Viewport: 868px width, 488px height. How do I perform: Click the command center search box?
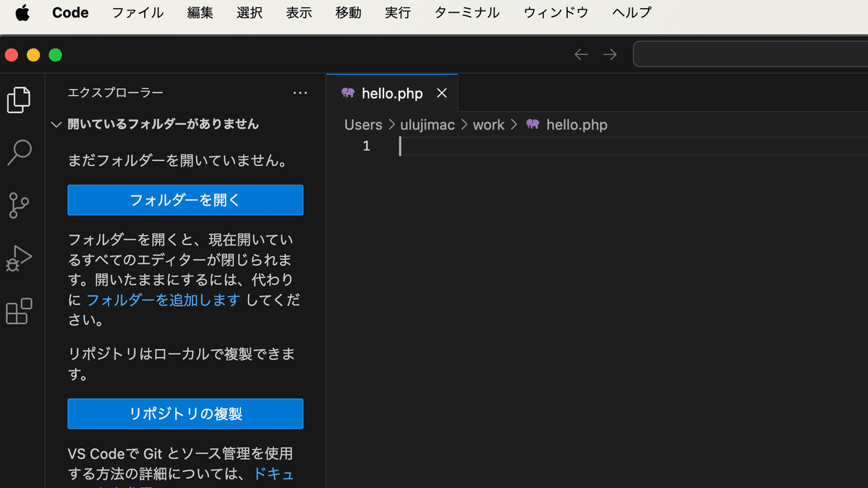pyautogui.click(x=750, y=54)
